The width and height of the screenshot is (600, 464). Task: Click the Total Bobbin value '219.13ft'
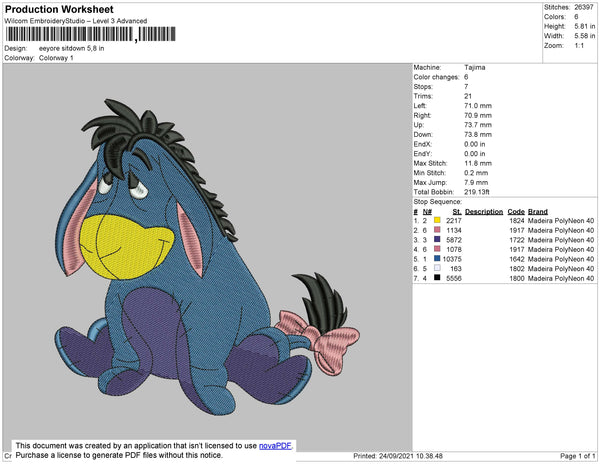click(476, 192)
